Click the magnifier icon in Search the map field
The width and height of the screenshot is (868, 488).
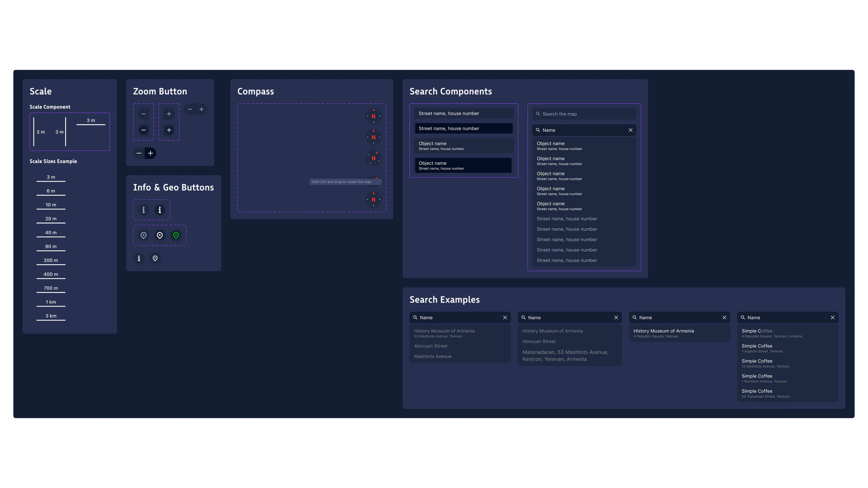point(538,114)
